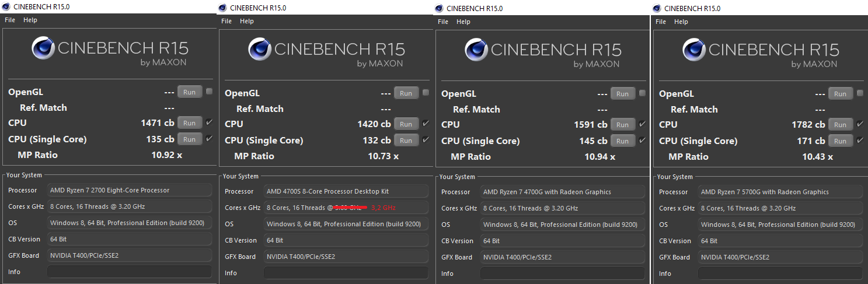The width and height of the screenshot is (868, 284).
Task: Toggle the CPU test checkmark in the 4700S window
Action: point(426,124)
